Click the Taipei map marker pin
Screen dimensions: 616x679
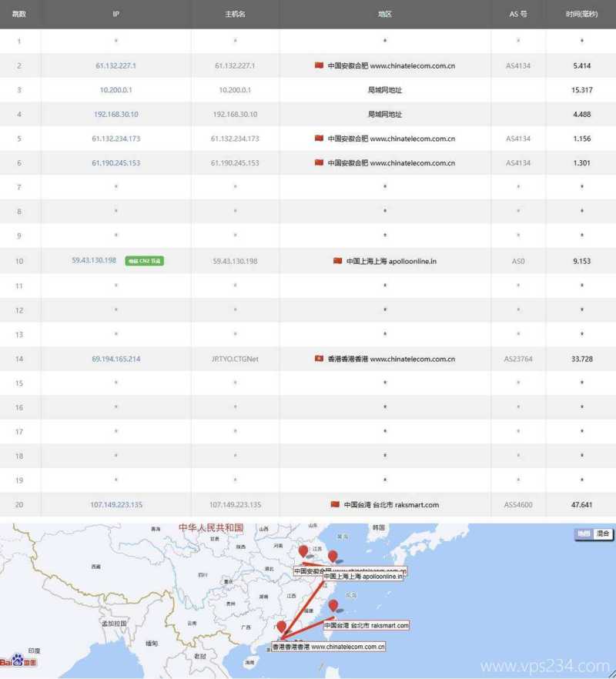[x=333, y=606]
